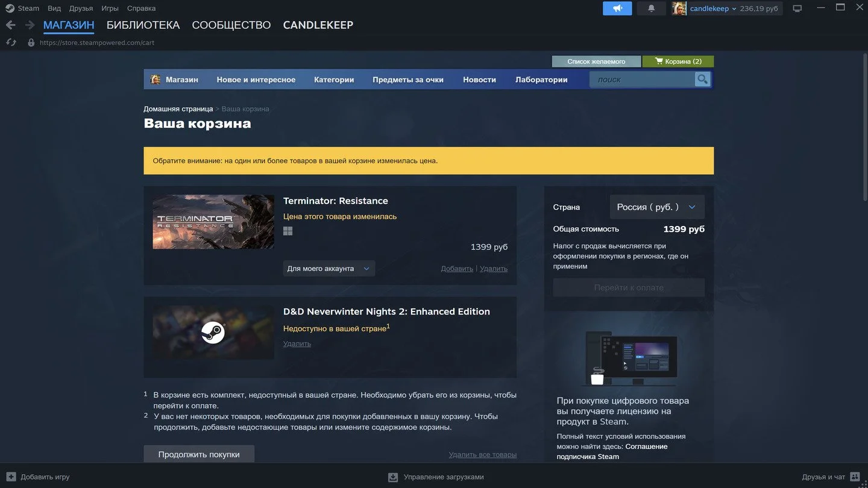Click the Список желаемого button
This screenshot has height=488, width=868.
pos(596,61)
